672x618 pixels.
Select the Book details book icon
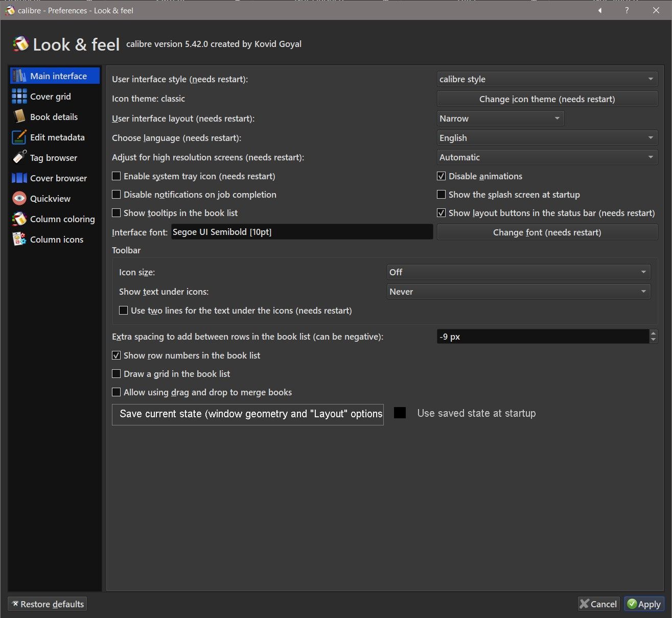pyautogui.click(x=19, y=117)
